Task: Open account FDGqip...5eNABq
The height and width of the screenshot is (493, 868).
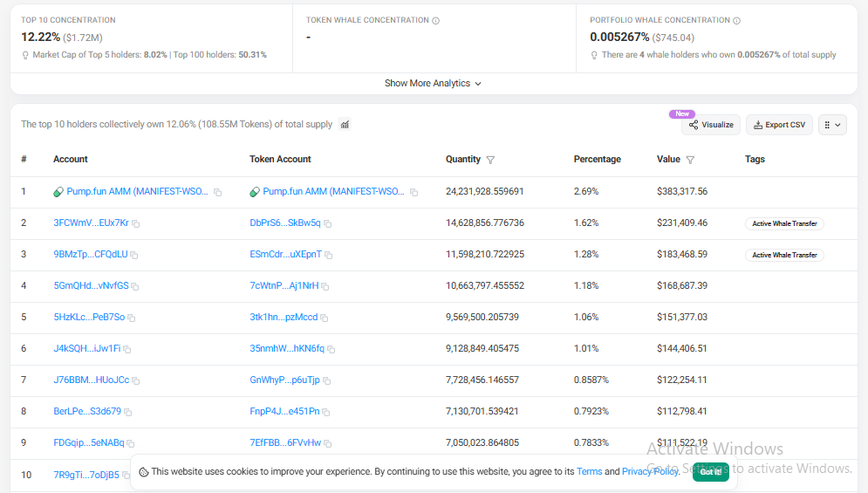Action: pyautogui.click(x=89, y=442)
